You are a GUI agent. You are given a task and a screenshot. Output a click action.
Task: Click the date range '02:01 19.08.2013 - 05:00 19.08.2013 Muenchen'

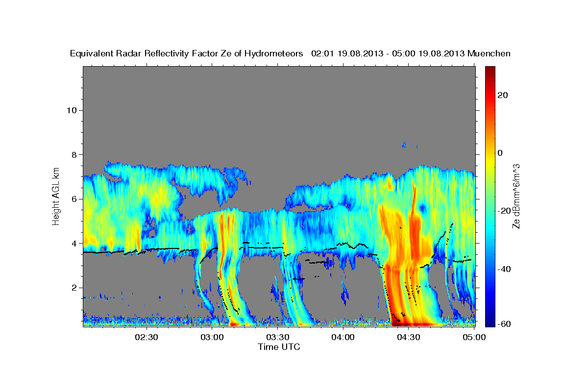pos(411,53)
